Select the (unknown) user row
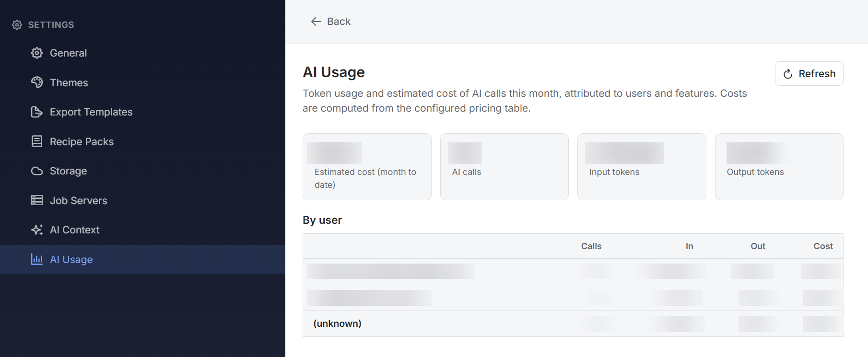The height and width of the screenshot is (357, 868). coord(573,324)
